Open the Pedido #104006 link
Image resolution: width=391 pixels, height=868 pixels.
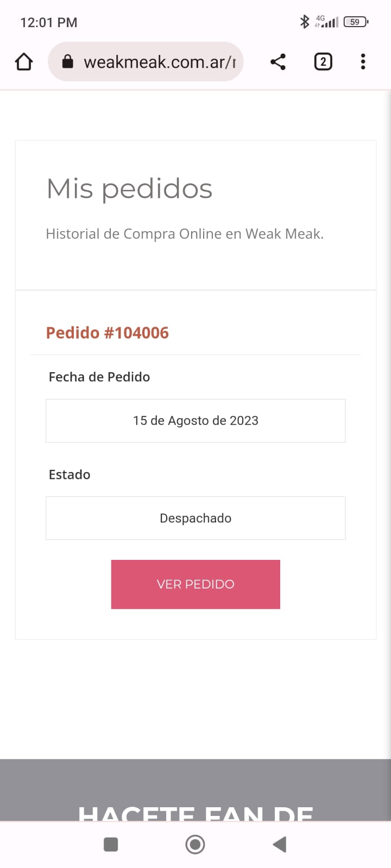[x=108, y=333]
